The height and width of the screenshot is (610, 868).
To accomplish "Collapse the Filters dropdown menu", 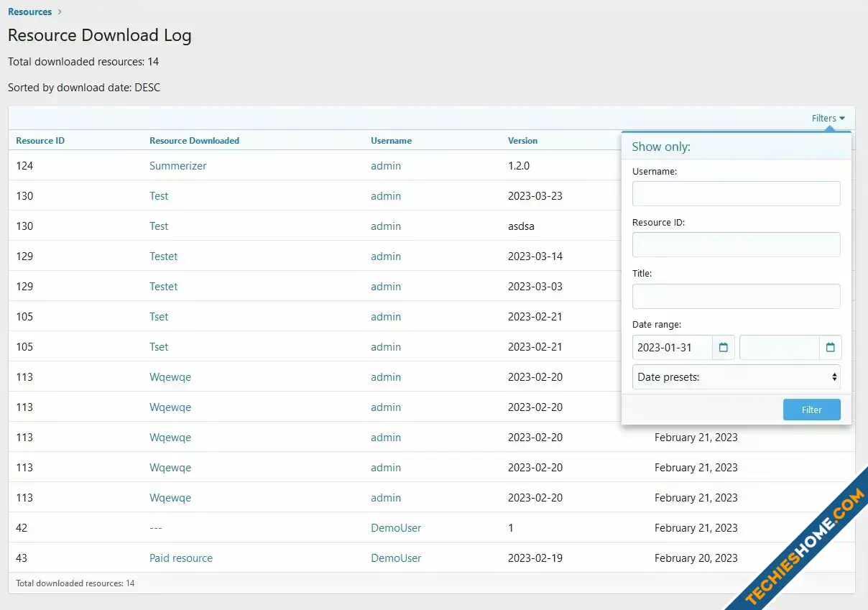I will pyautogui.click(x=828, y=119).
